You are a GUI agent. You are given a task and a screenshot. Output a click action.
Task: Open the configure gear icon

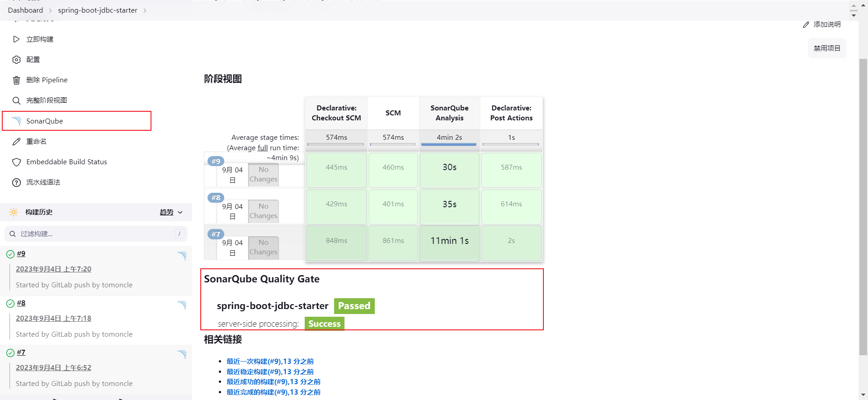[x=16, y=60]
